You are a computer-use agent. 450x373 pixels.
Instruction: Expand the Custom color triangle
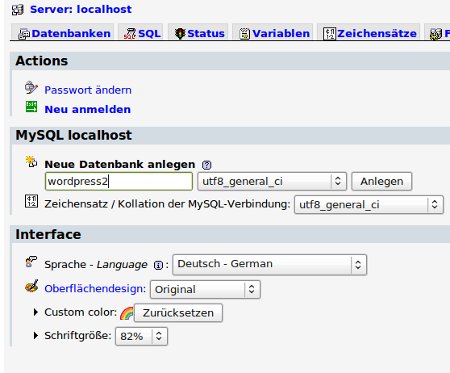click(36, 312)
